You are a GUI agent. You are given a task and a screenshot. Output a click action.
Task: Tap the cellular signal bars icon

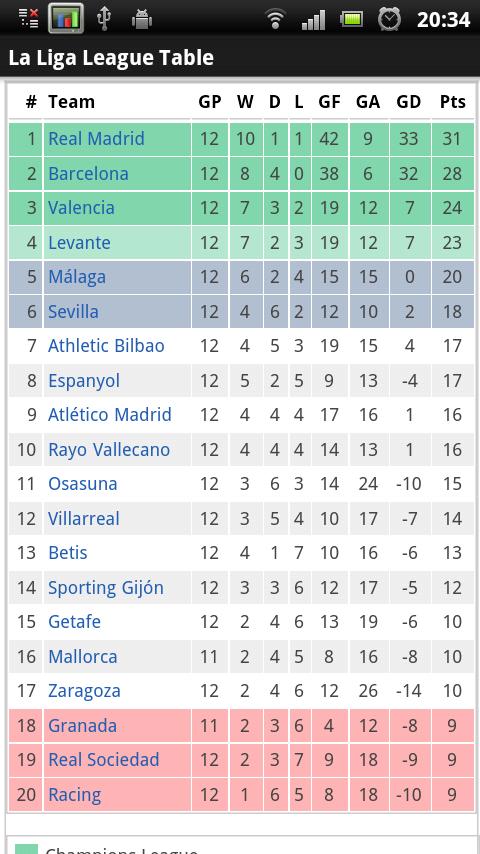coord(313,20)
